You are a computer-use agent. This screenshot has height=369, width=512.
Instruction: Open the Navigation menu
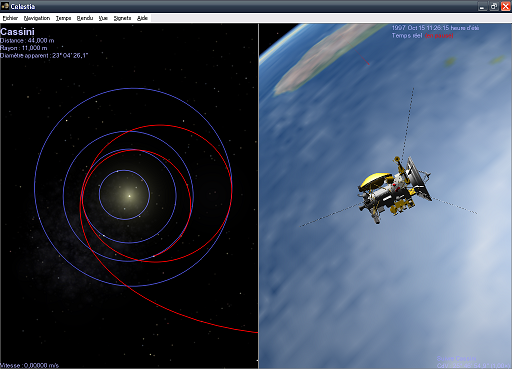(x=37, y=18)
